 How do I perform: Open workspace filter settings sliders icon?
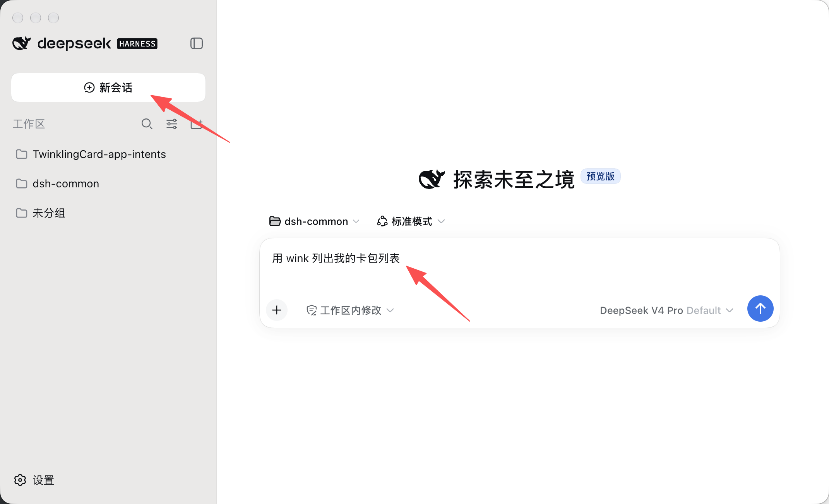(x=172, y=124)
